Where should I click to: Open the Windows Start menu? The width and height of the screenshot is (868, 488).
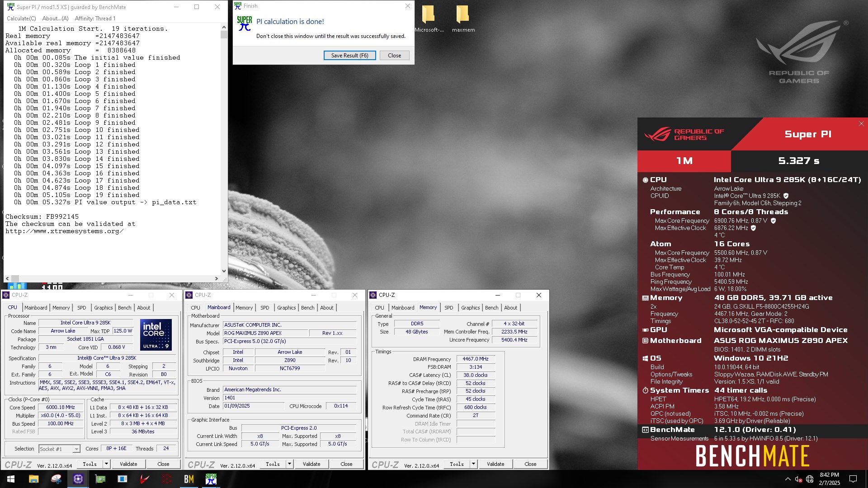pos(11,479)
